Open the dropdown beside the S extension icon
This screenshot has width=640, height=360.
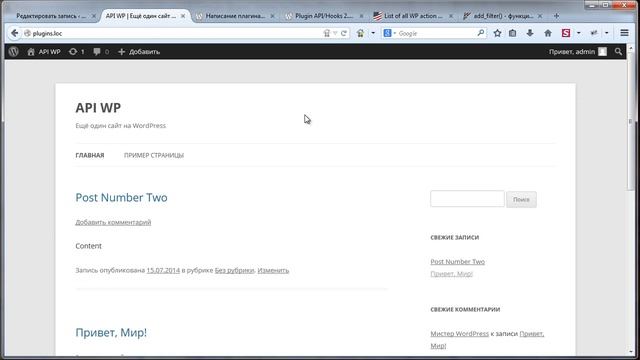578,33
